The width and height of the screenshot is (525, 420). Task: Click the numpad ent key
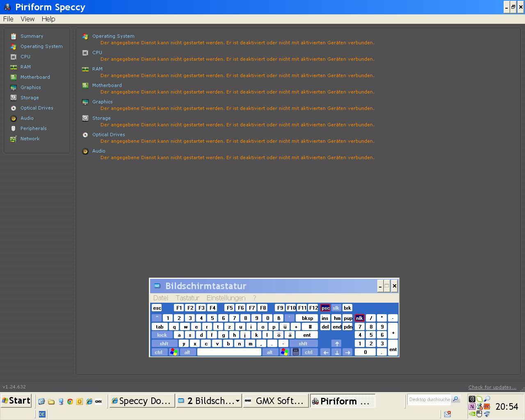point(393,348)
